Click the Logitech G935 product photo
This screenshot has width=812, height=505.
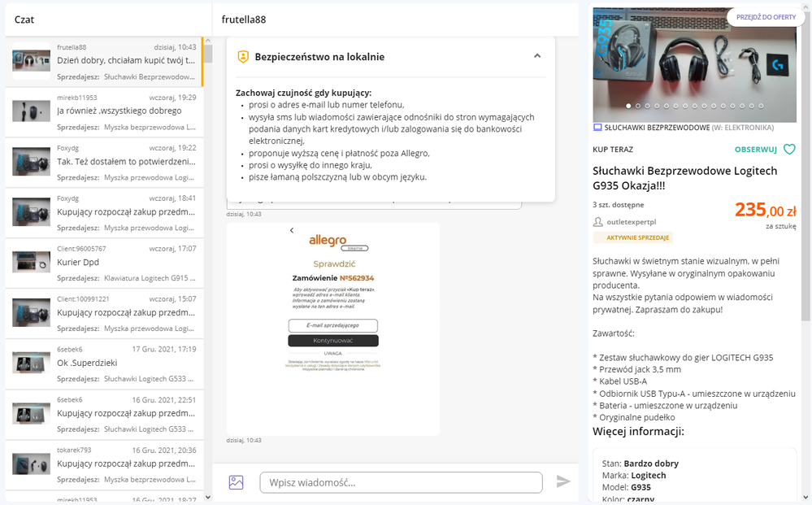click(694, 65)
